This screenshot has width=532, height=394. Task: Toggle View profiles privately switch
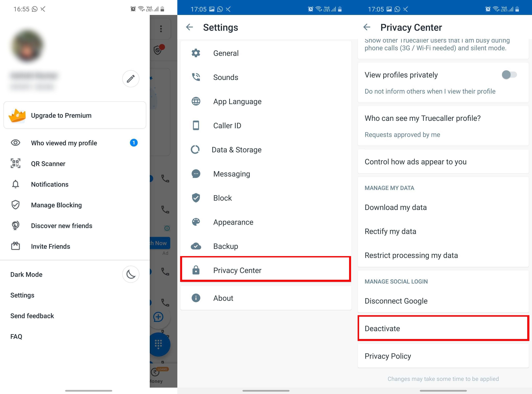(509, 75)
